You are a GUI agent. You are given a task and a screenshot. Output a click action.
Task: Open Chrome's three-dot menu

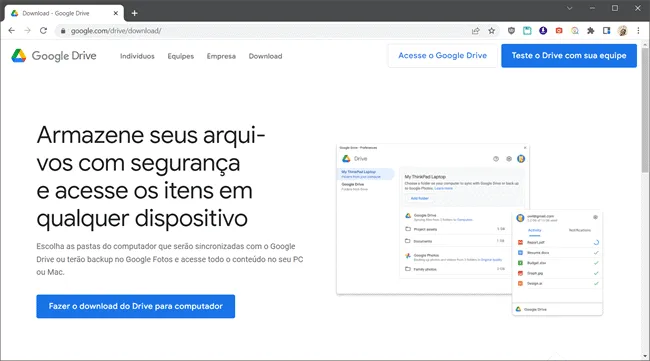pos(638,31)
